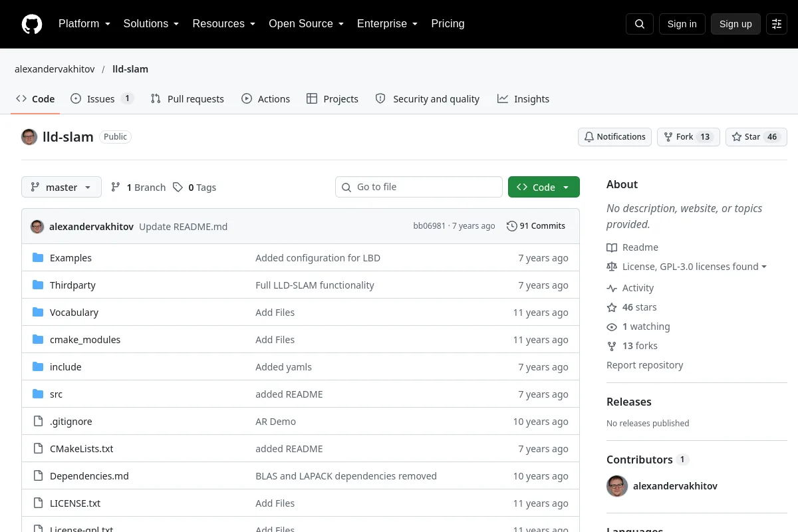This screenshot has height=532, width=798.
Task: Open the cmake_modules folder
Action: tap(85, 340)
